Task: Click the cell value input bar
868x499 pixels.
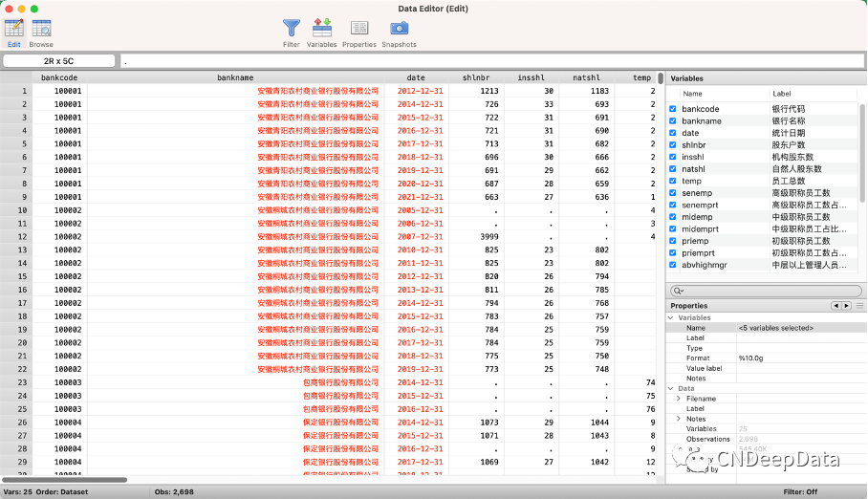Action: [492, 61]
